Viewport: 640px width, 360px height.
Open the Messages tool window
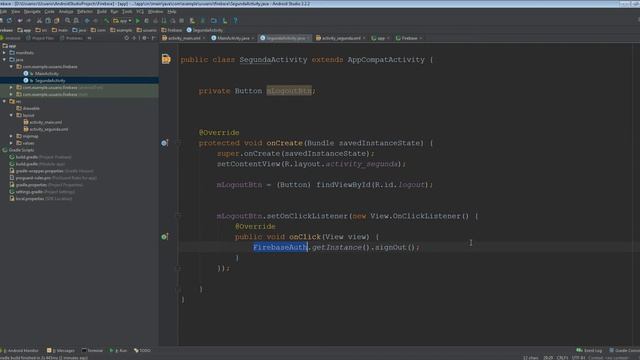[x=61, y=350]
